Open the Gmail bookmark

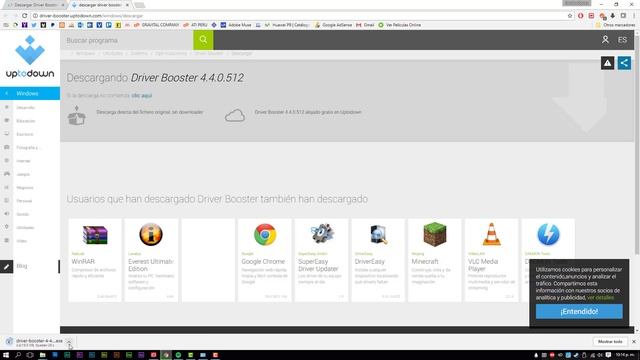point(365,25)
